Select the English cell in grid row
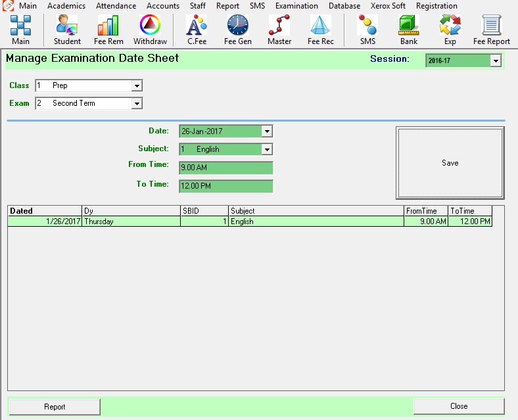 tap(316, 222)
